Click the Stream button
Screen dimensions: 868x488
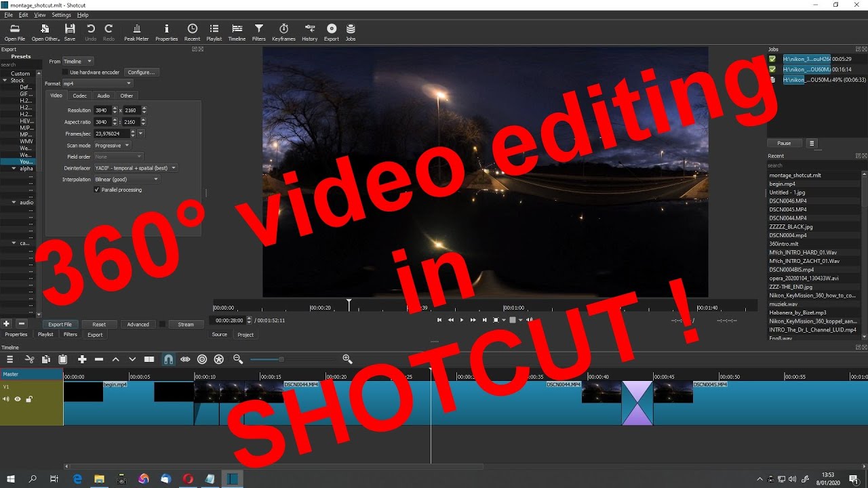click(186, 324)
